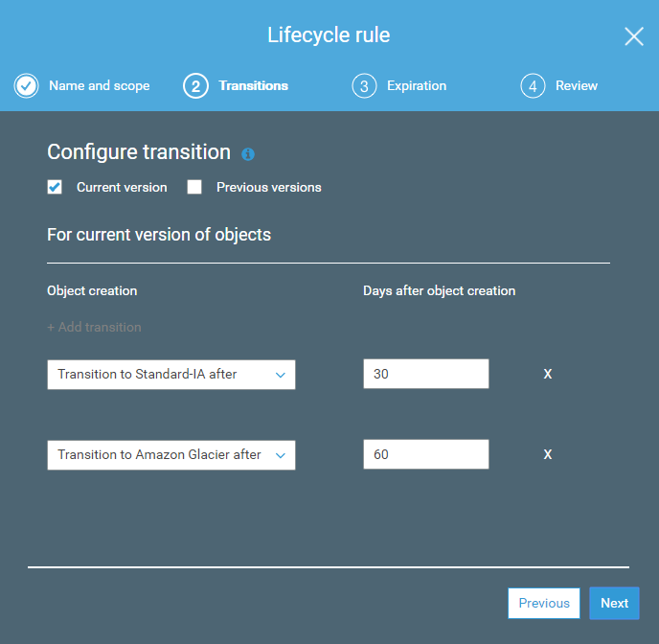659x644 pixels.
Task: Select the Transitions step label
Action: (x=253, y=86)
